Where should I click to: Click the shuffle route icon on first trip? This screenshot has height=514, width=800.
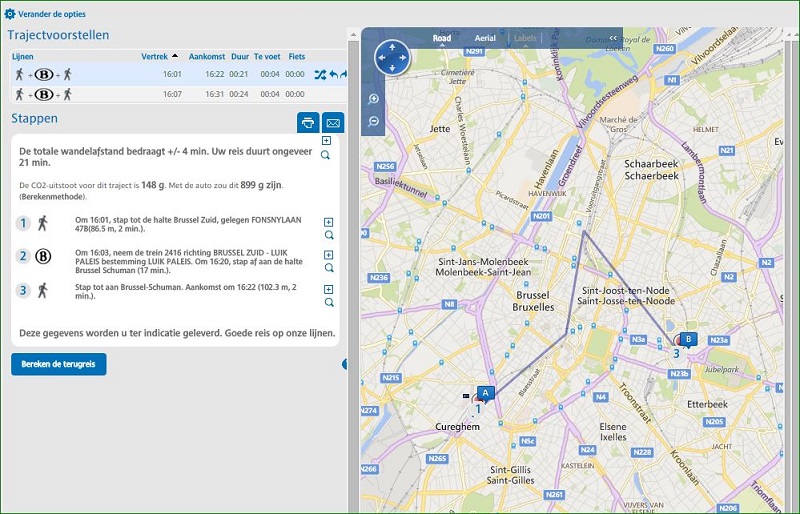[x=319, y=74]
